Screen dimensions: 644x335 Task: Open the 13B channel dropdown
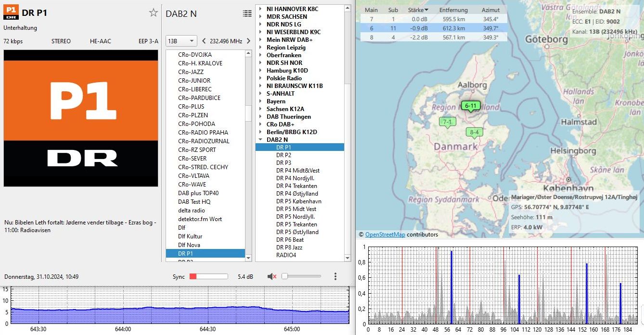[181, 41]
